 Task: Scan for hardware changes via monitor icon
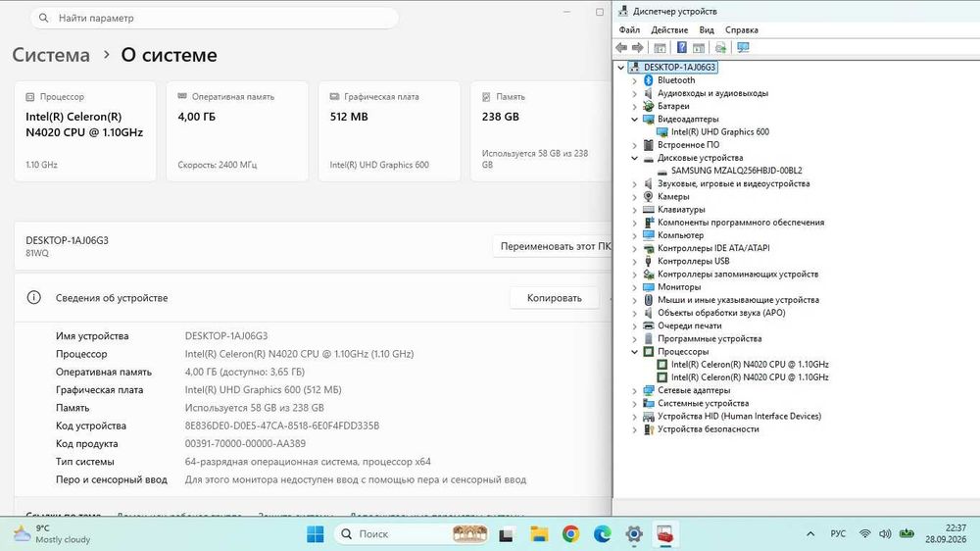coord(743,47)
